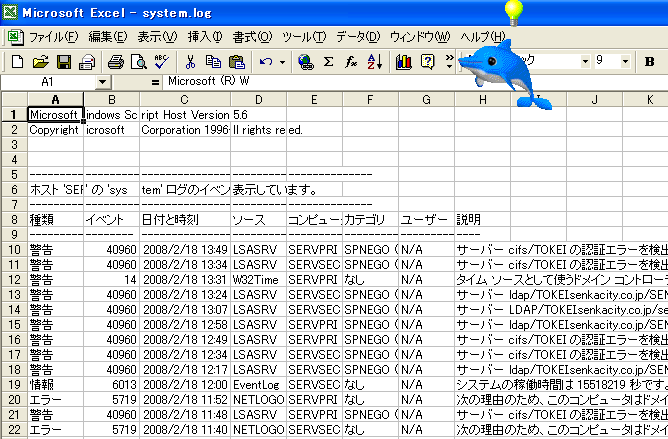Paste with the clipboard icon
This screenshot has height=439, width=668.
click(237, 62)
